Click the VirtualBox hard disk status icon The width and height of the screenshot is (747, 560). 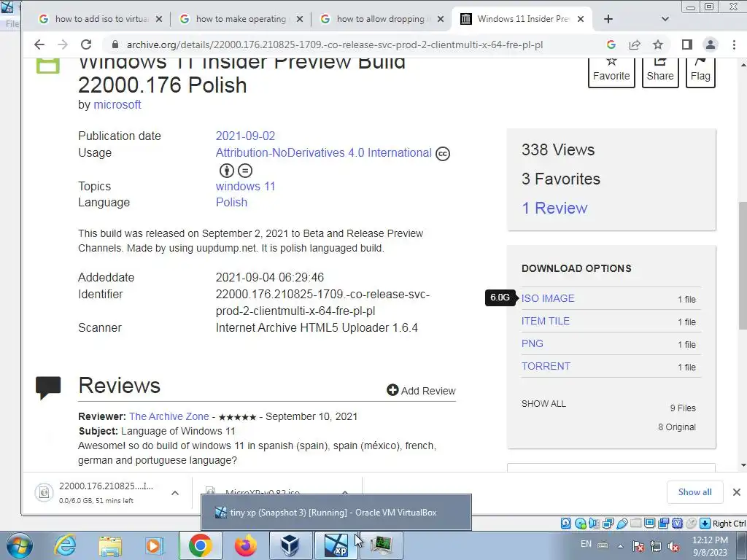tap(565, 524)
